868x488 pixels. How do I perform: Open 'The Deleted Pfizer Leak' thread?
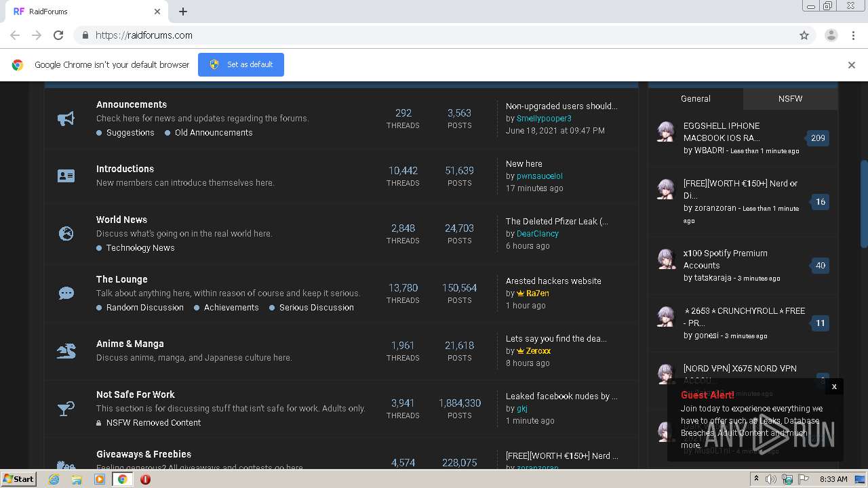(x=557, y=222)
